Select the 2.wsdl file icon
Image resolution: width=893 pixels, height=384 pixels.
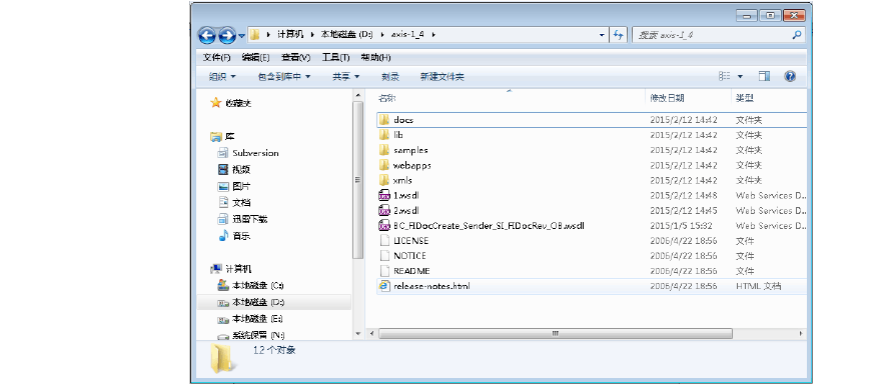[384, 210]
